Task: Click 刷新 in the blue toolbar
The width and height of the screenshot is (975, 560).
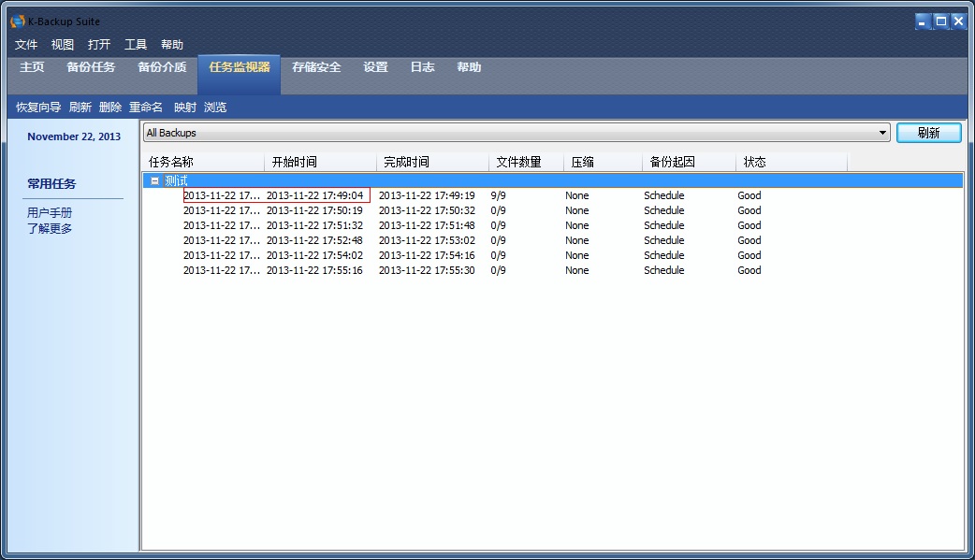Action: pos(80,108)
